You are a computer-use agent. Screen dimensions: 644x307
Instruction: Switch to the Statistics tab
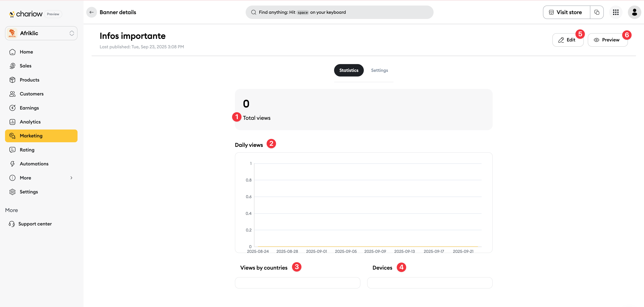[x=349, y=70]
